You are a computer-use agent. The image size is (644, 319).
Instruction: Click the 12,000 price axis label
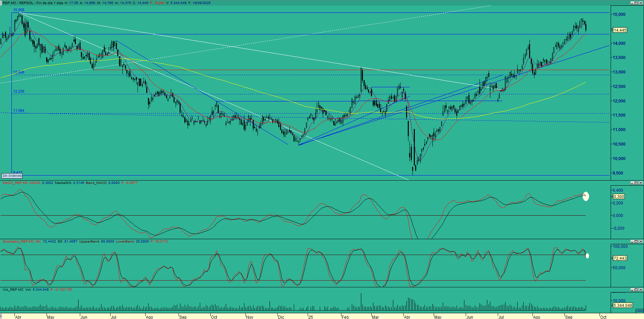pyautogui.click(x=619, y=101)
